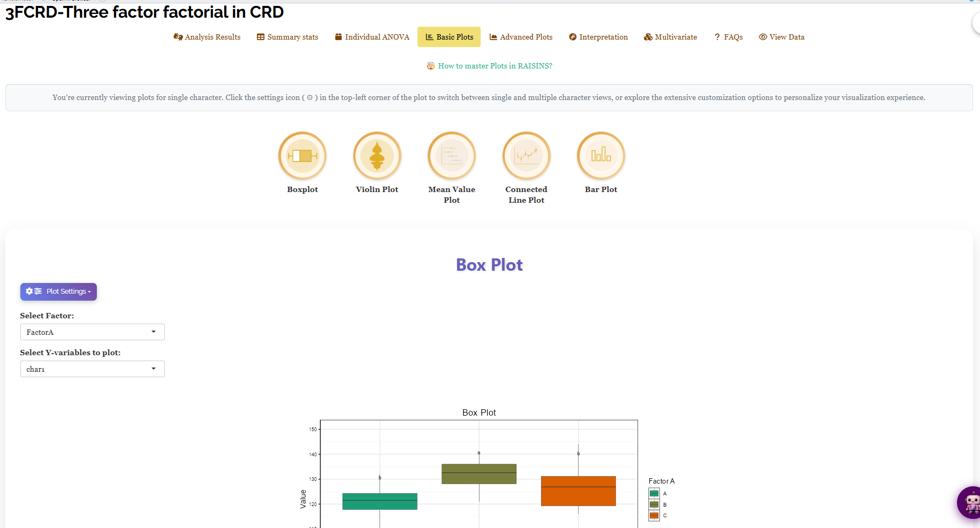Screen dimensions: 980x528
Task: Follow the How to master Plots link
Action: point(495,66)
